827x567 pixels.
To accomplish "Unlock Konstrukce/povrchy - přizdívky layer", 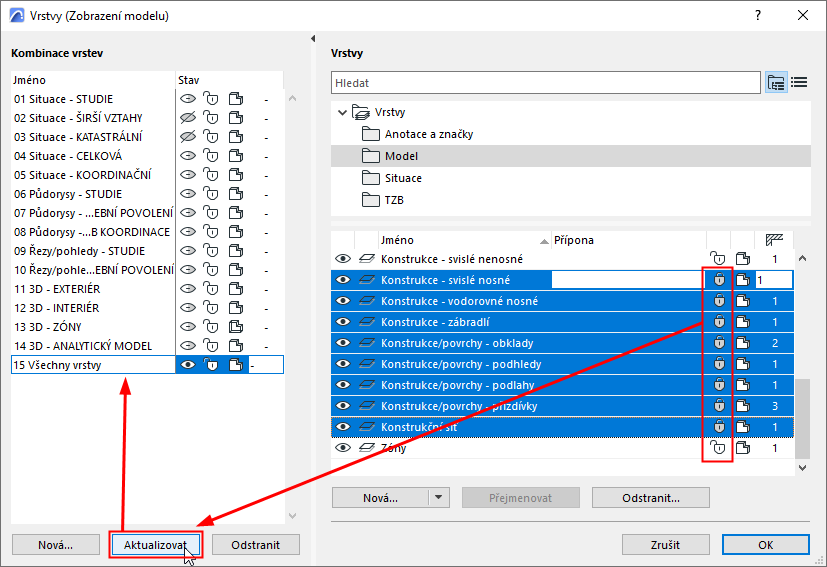I will [x=719, y=406].
